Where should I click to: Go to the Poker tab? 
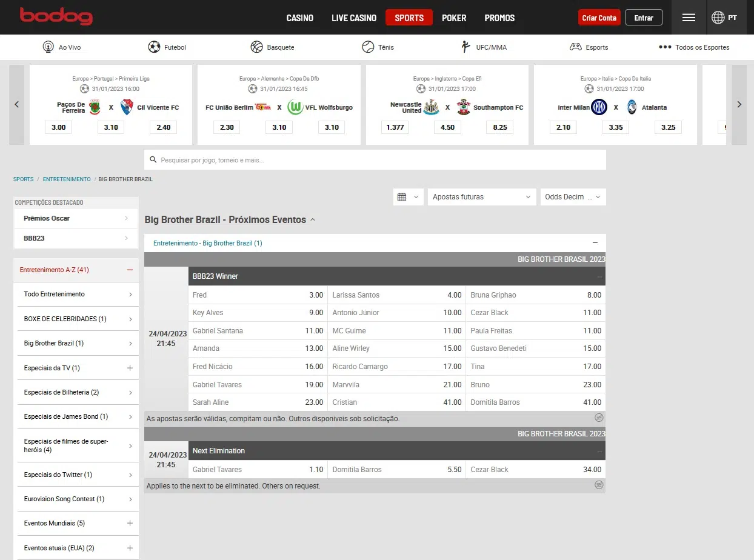pyautogui.click(x=454, y=18)
